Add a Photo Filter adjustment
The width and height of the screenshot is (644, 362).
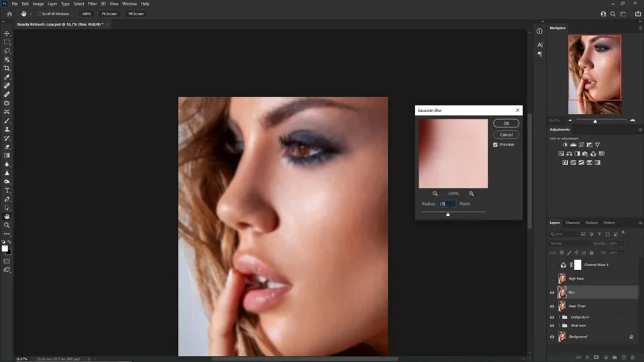[x=585, y=154]
